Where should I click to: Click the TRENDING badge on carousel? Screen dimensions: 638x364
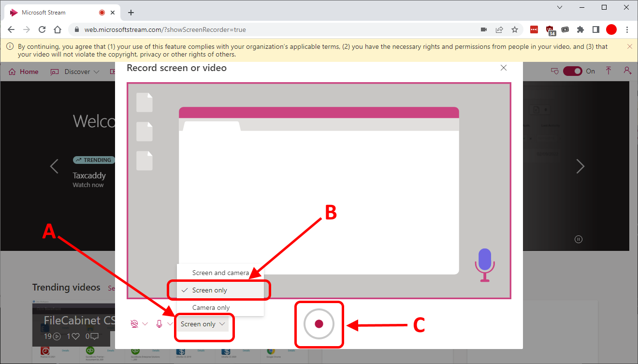click(x=93, y=160)
